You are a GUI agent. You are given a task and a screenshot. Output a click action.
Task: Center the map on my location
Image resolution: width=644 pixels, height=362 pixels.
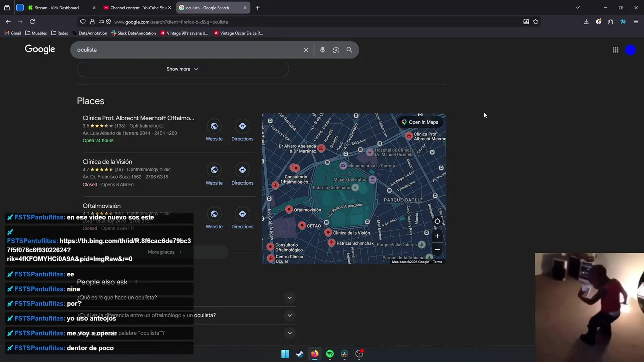coord(437,221)
